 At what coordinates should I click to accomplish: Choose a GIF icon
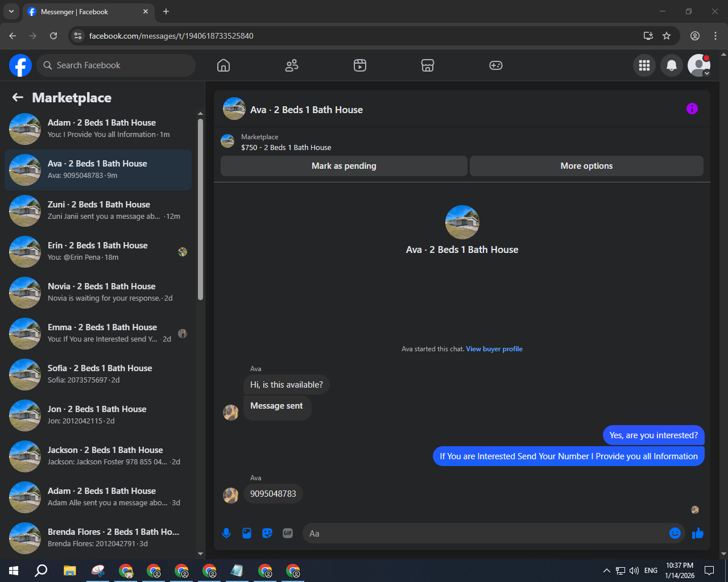click(x=288, y=533)
